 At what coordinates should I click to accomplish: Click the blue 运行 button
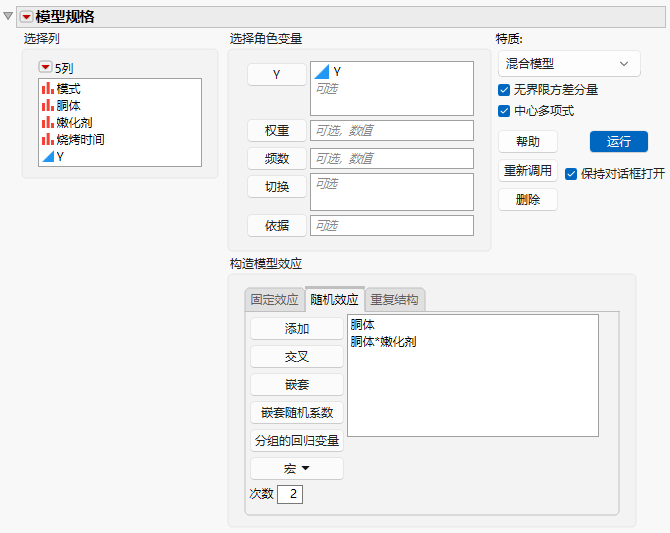[x=619, y=141]
